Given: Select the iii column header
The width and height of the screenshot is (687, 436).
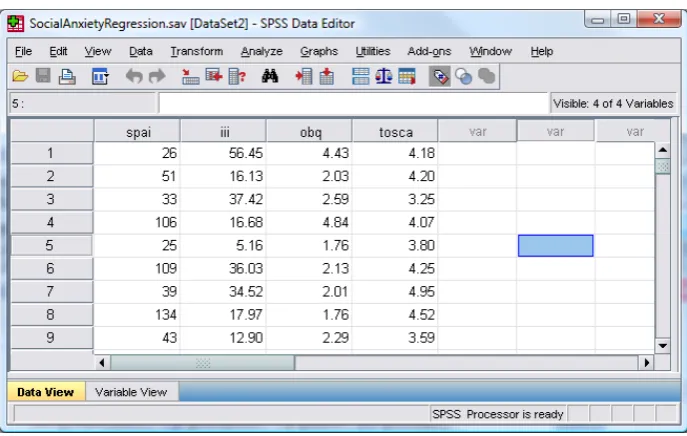Looking at the screenshot, I should pyautogui.click(x=223, y=131).
